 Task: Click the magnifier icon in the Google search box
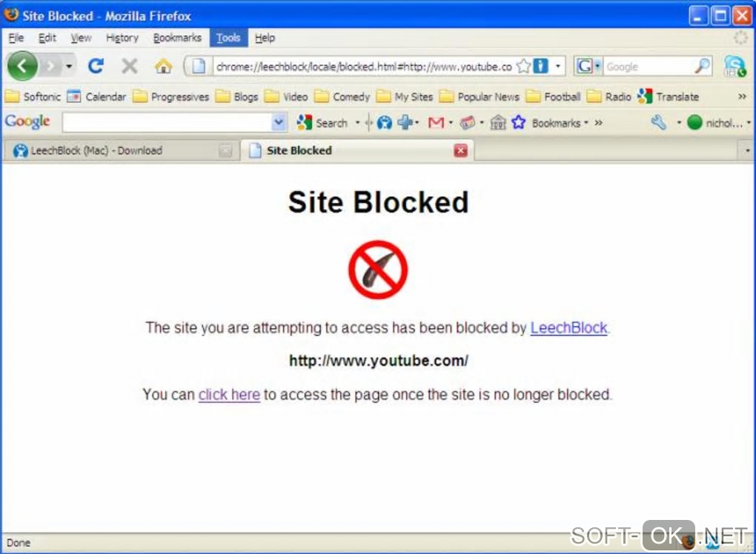click(702, 66)
